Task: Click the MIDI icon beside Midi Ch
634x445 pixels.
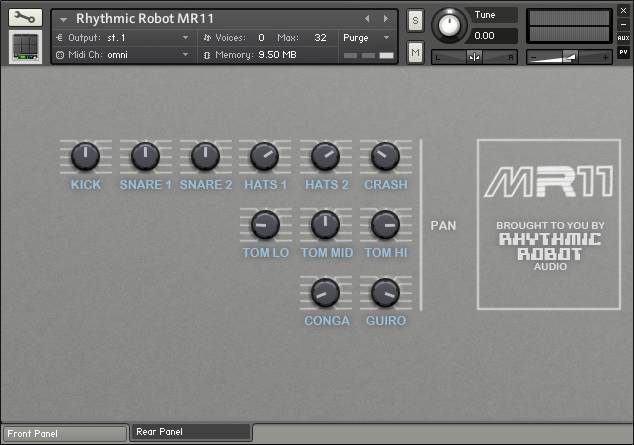Action: [60, 55]
